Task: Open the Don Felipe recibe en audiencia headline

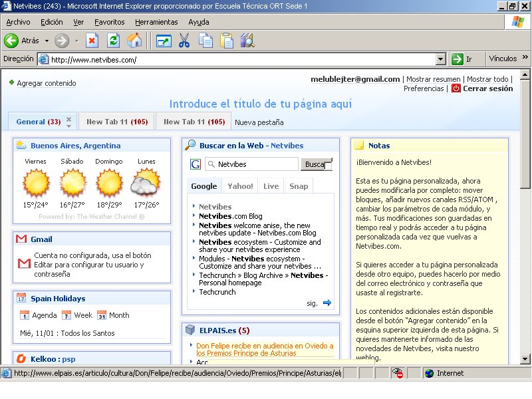Action: point(265,350)
